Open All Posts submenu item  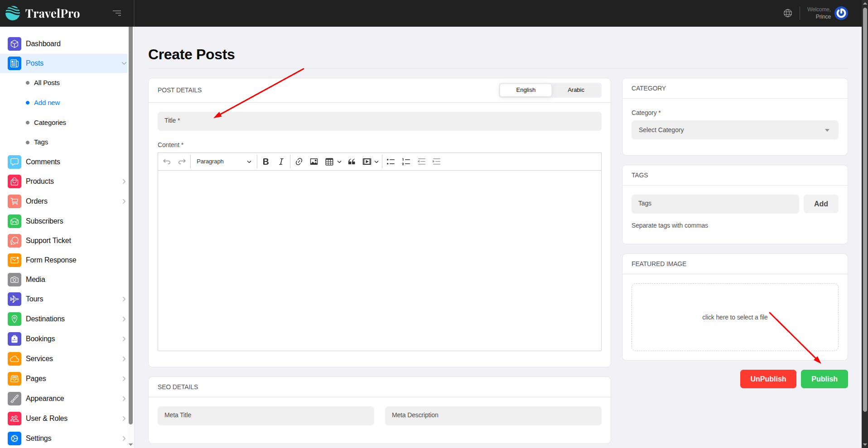pos(47,83)
